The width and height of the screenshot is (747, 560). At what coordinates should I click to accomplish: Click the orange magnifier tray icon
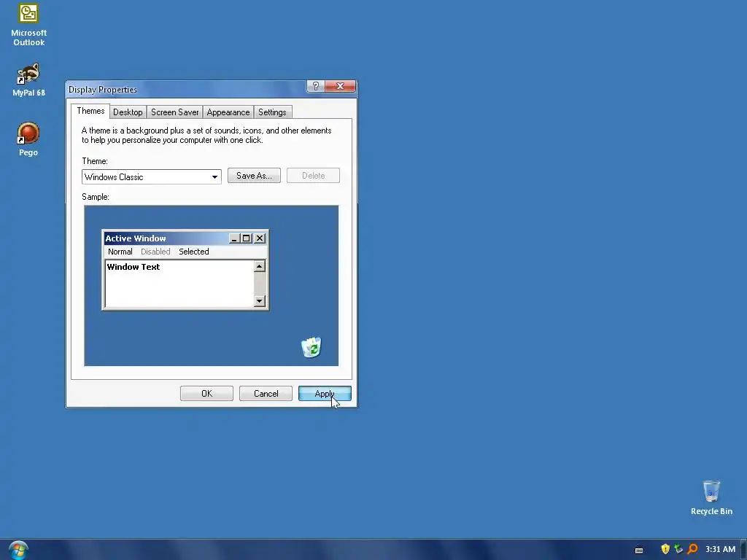pos(692,549)
